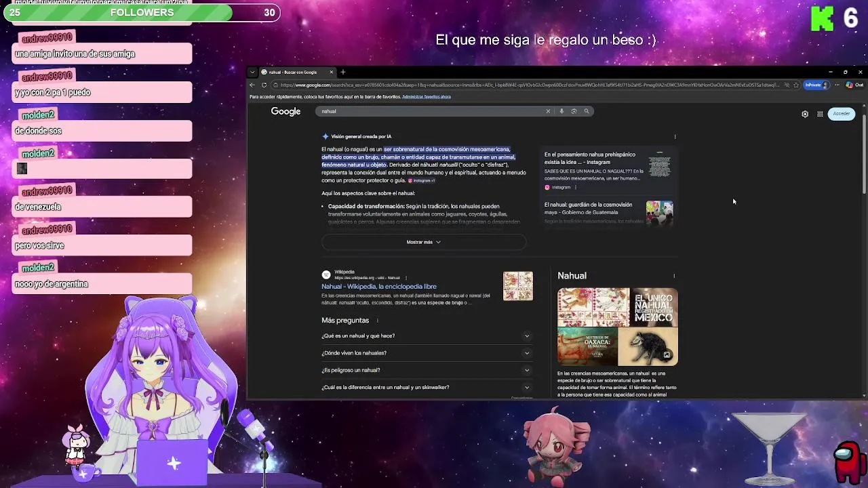Open search by image lens icon
Screen dimensions: 868x488
click(574, 111)
